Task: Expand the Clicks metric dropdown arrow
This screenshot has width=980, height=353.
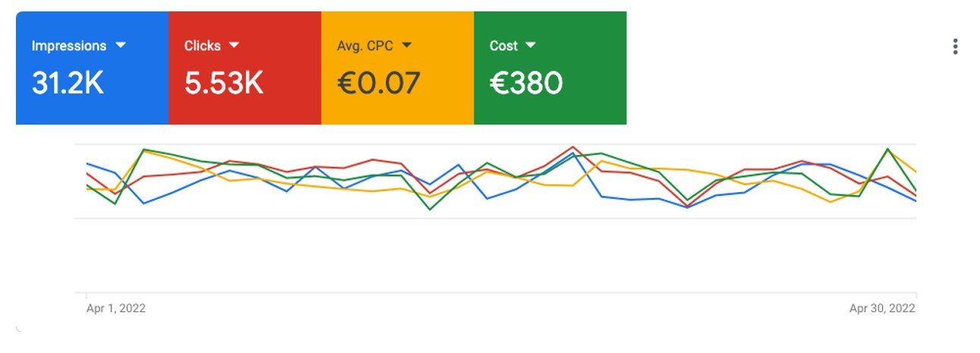Action: (234, 46)
